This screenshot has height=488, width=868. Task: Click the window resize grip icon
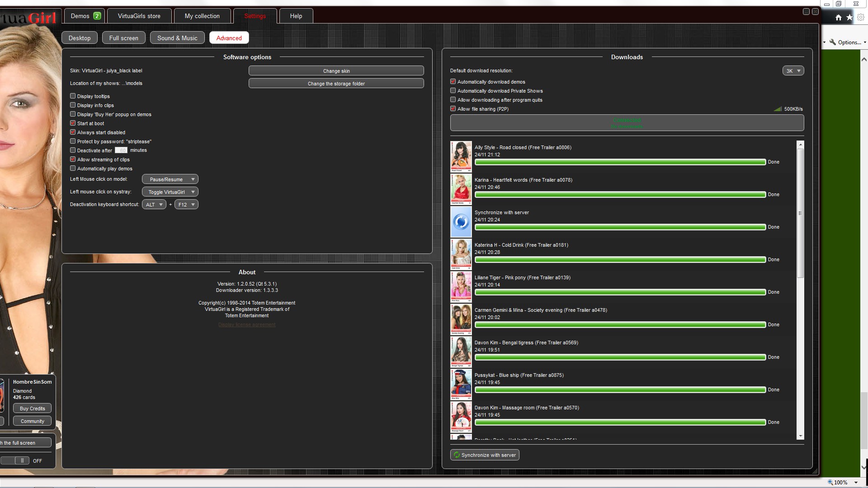click(x=815, y=471)
